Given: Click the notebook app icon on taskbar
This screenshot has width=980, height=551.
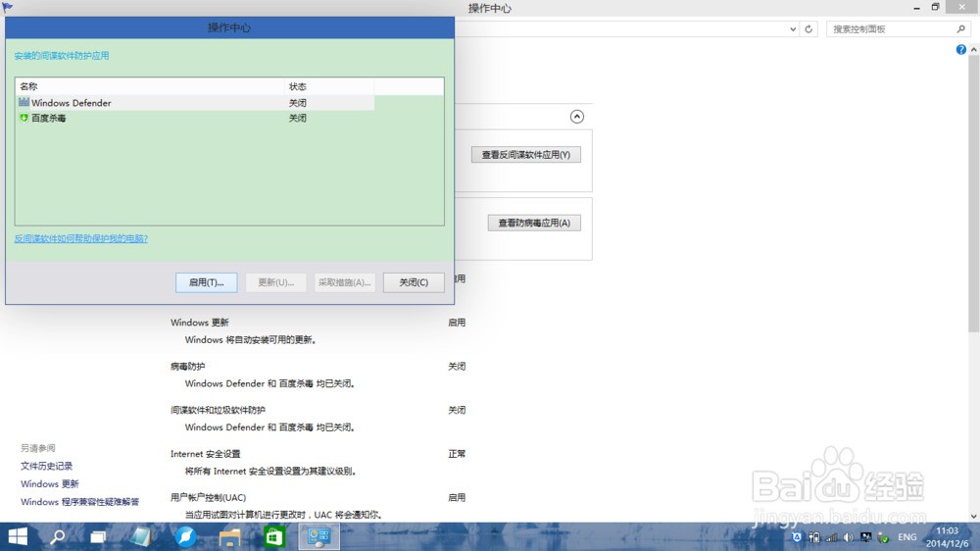Looking at the screenshot, I should coord(141,536).
